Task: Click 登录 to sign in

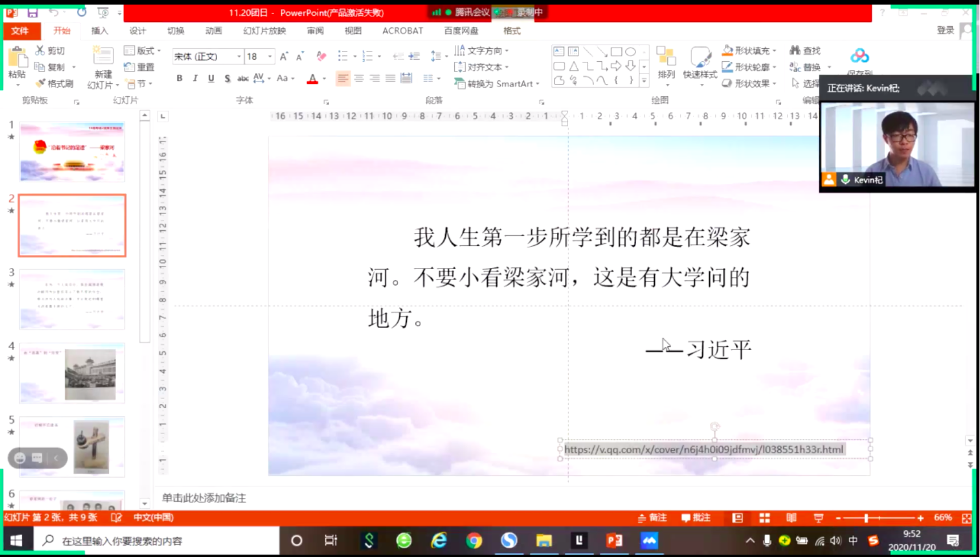Action: [945, 31]
